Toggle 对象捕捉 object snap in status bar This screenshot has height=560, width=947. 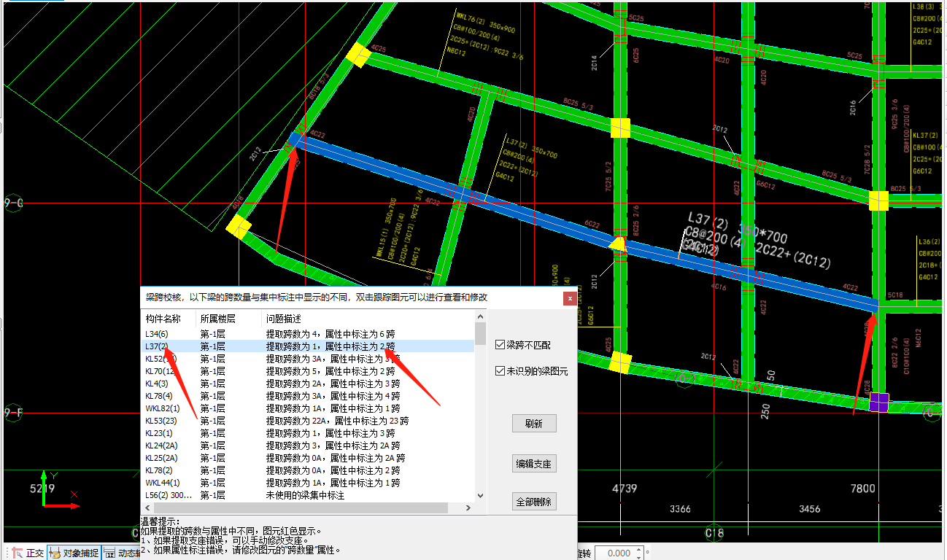73,553
